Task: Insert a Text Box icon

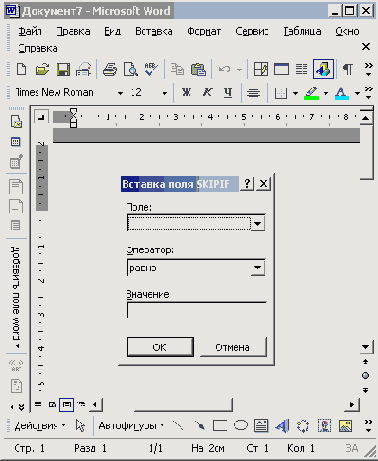Action: pos(261,426)
